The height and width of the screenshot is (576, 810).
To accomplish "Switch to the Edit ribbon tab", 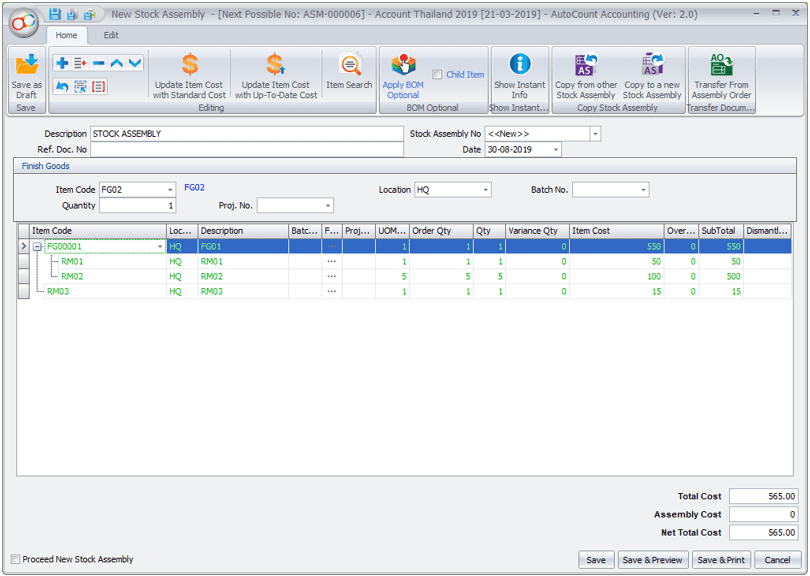I will pyautogui.click(x=111, y=35).
